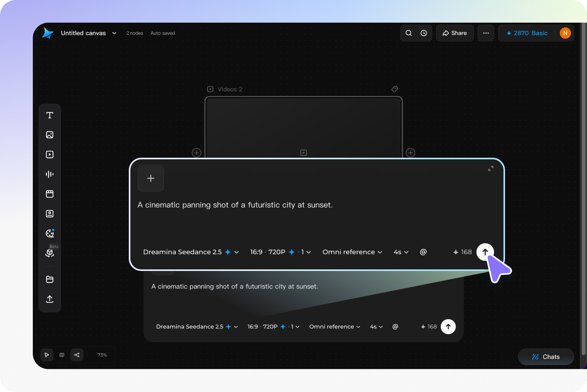This screenshot has height=392, width=587.
Task: Click the plus connector left of video node
Action: (x=197, y=153)
